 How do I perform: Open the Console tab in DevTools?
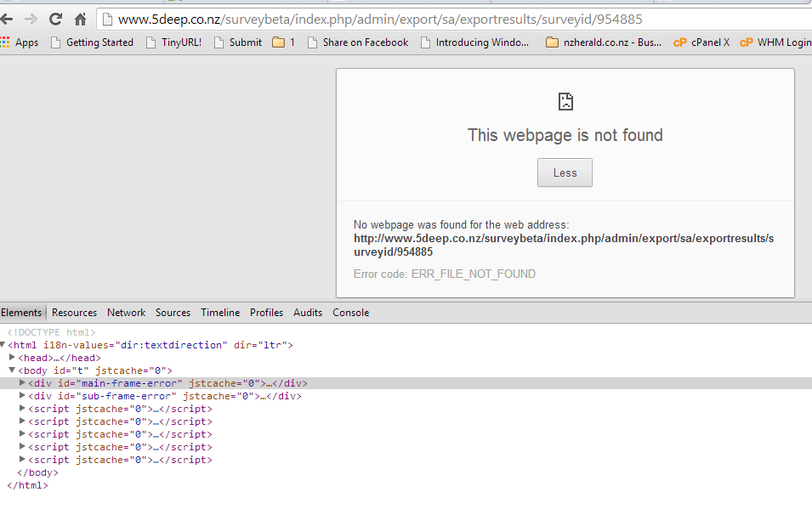pyautogui.click(x=350, y=313)
